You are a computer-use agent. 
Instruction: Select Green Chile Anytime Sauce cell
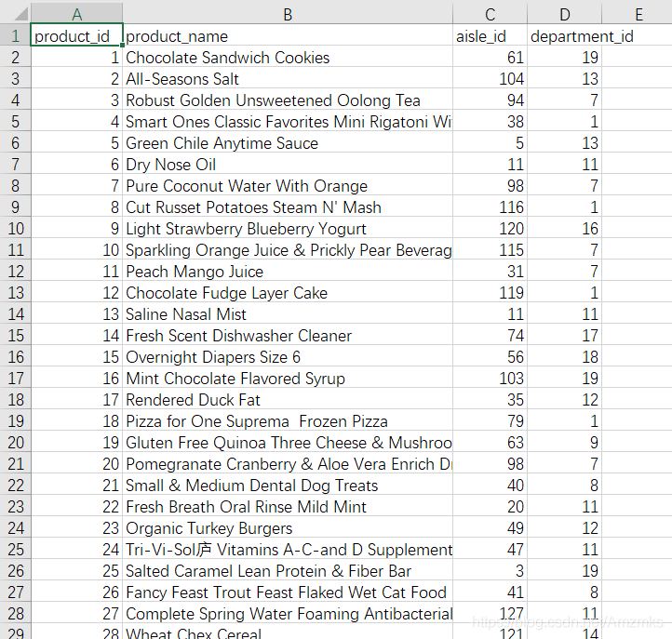[288, 142]
